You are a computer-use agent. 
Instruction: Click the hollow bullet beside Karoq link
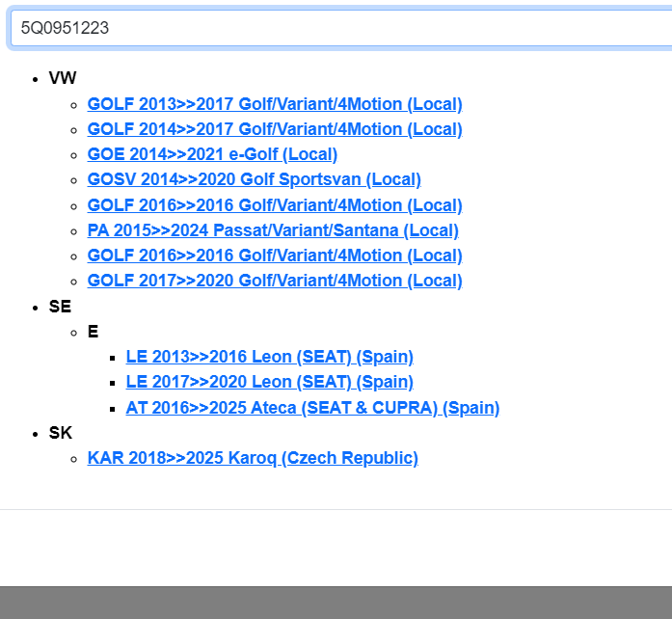(75, 459)
